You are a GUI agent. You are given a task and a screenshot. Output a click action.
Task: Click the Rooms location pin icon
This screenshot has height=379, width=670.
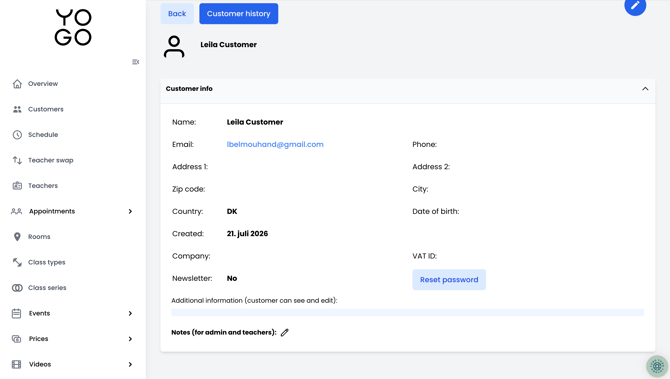[17, 237]
